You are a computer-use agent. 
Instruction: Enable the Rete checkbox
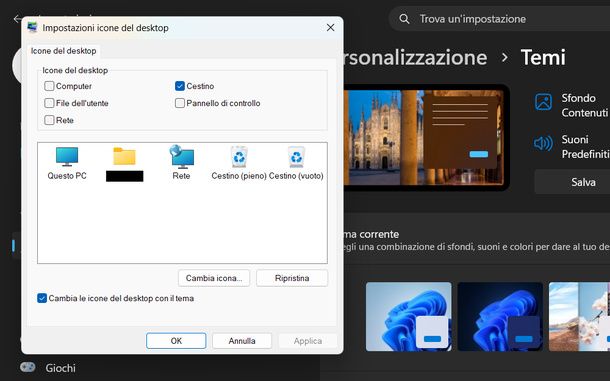49,120
